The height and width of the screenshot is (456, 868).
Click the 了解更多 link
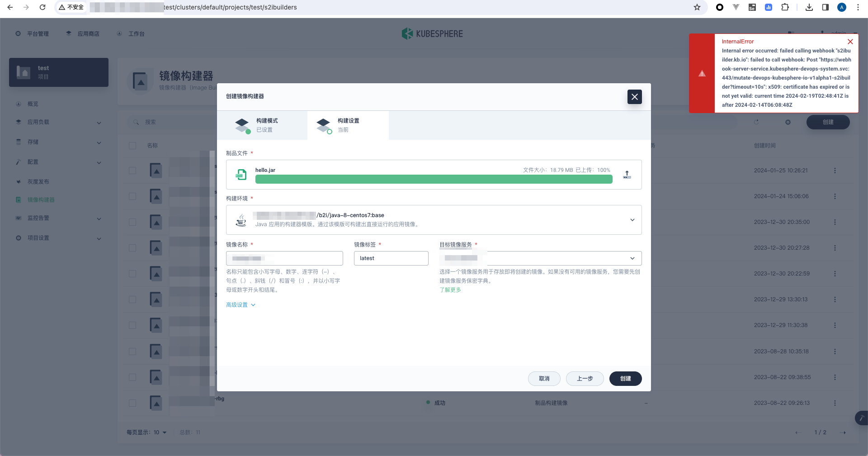pyautogui.click(x=450, y=290)
